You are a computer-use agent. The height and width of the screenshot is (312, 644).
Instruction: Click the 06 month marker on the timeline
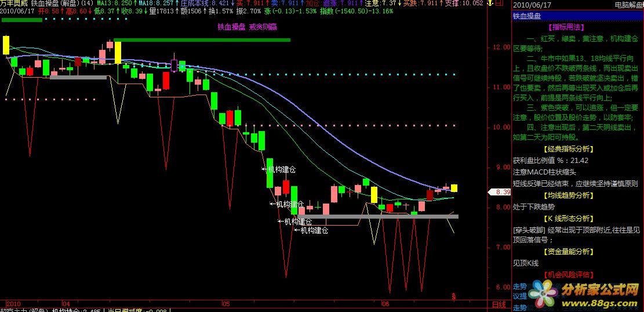click(x=385, y=303)
